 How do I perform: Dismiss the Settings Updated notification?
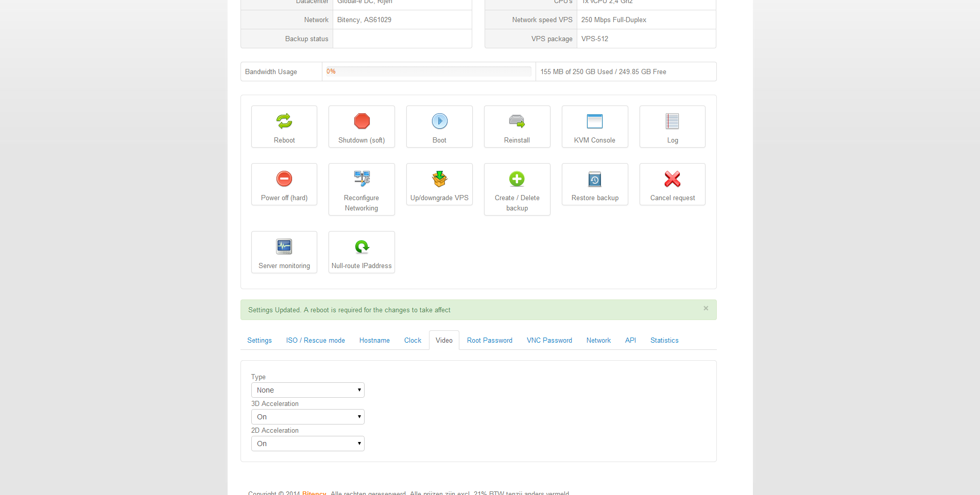pyautogui.click(x=706, y=308)
